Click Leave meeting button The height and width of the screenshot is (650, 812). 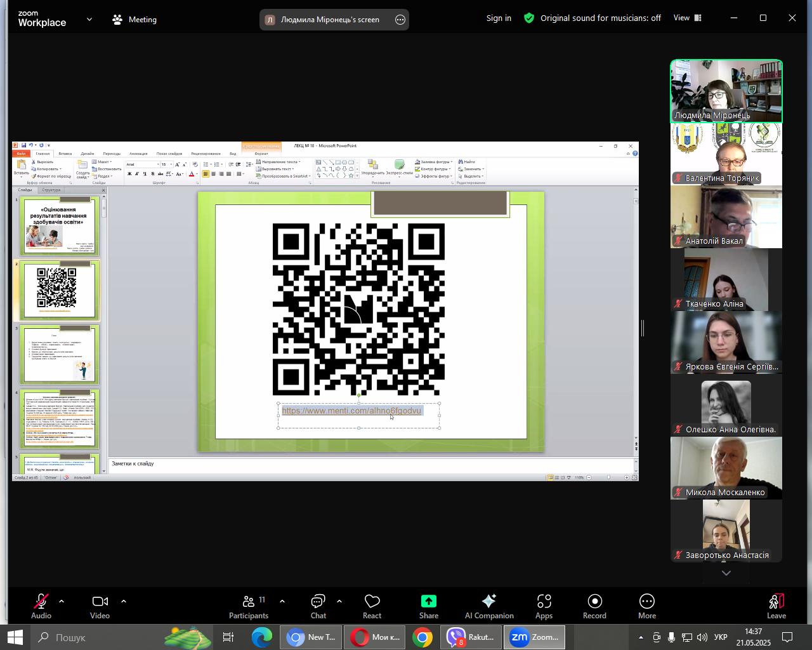(776, 606)
